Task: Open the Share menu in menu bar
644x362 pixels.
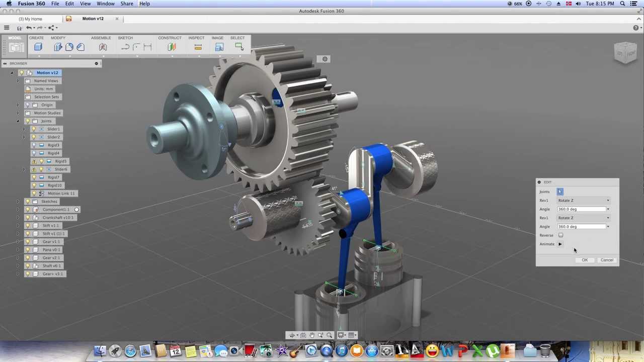Action: point(126,4)
